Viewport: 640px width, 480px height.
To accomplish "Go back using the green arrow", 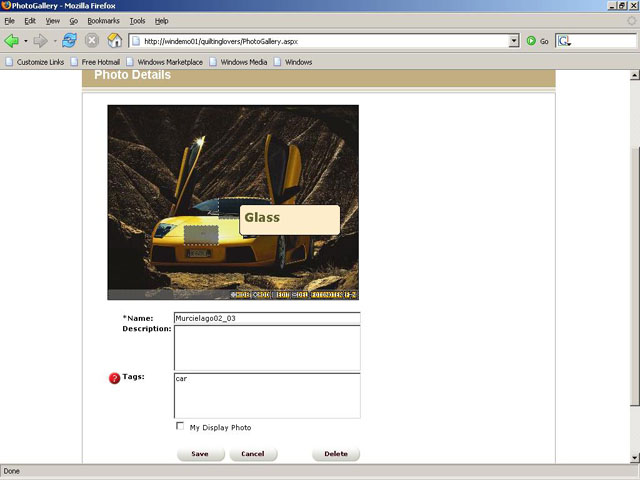I will click(x=11, y=41).
